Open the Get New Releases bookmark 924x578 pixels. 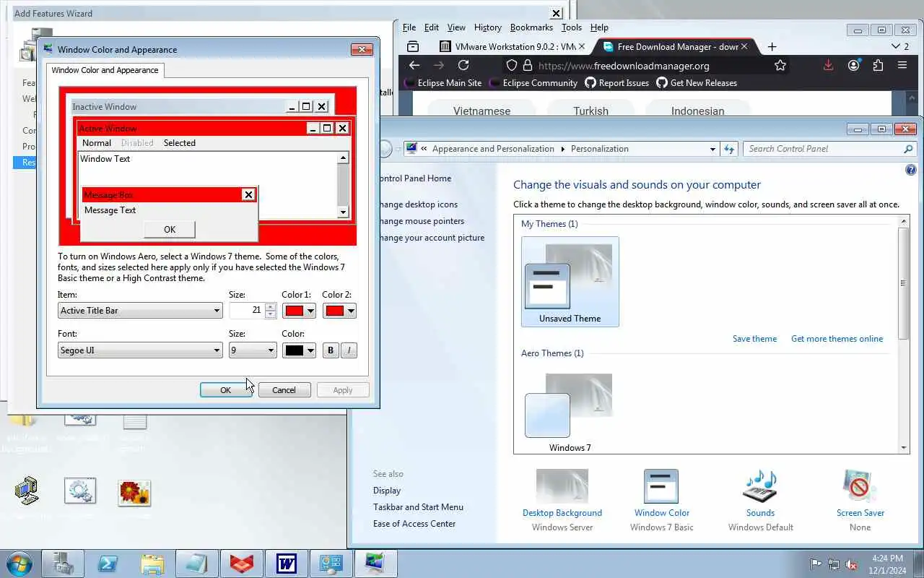click(697, 83)
